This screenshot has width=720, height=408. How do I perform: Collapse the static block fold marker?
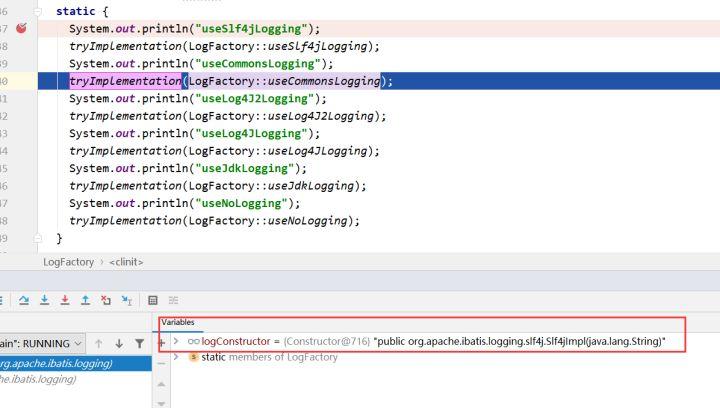click(37, 11)
